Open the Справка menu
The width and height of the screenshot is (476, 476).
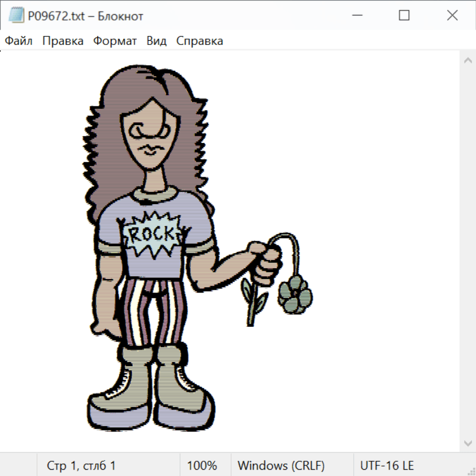coord(199,41)
